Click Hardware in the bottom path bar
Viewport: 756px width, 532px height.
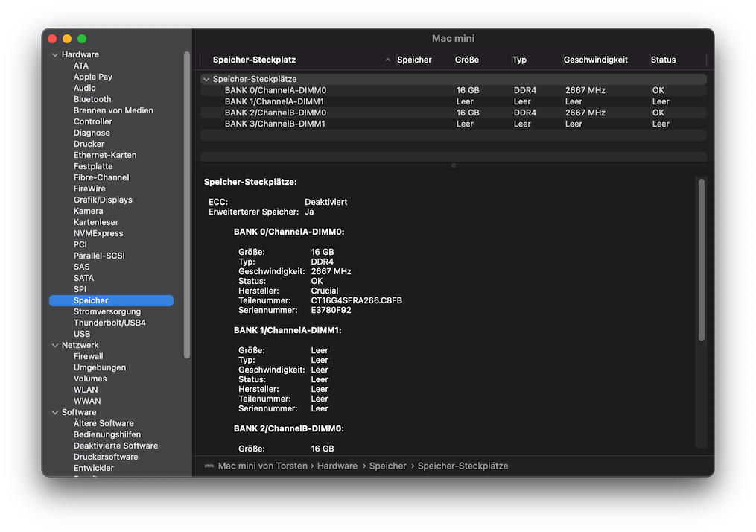pyautogui.click(x=337, y=466)
